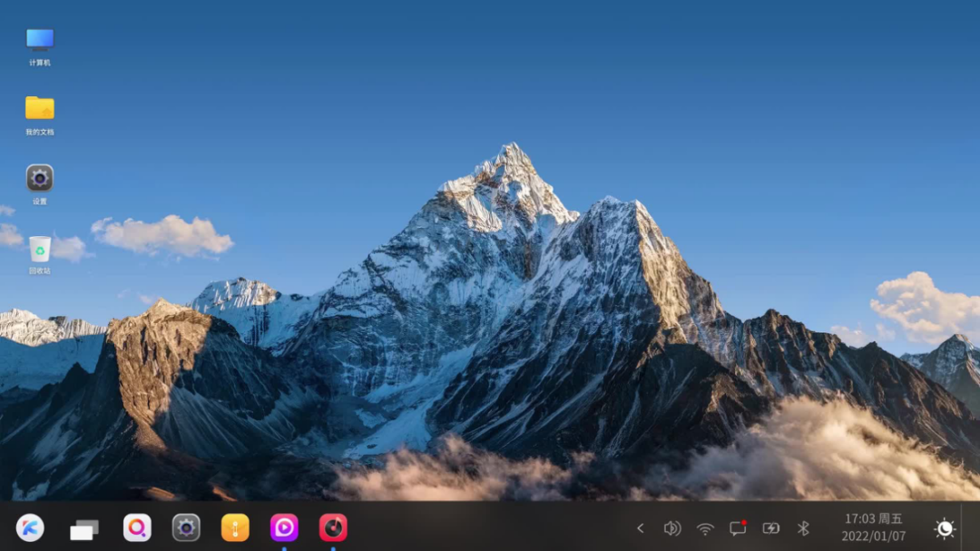The width and height of the screenshot is (980, 551).
Task: Open the Kylin start menu
Action: 30,528
